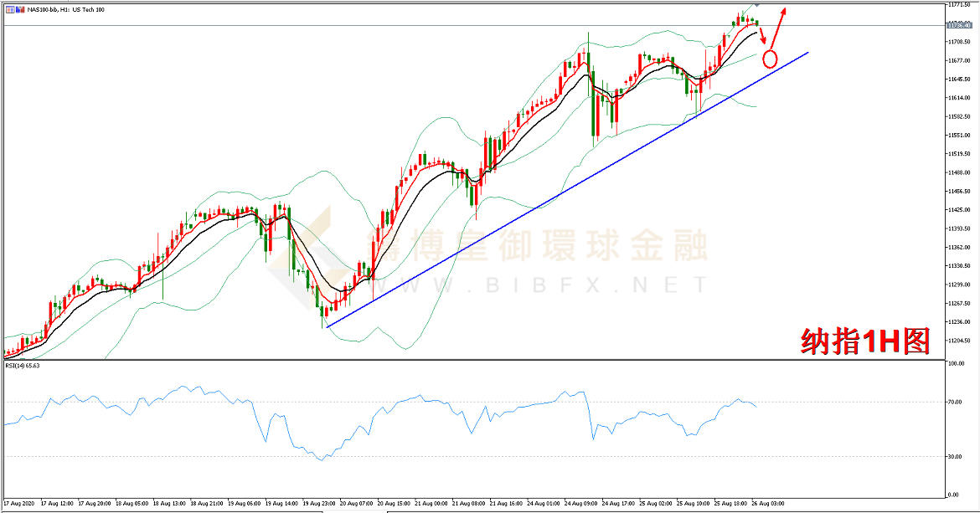Image resolution: width=980 pixels, height=513 pixels.
Task: Click the 26 Aug 03:00 time axis label
Action: tap(767, 503)
